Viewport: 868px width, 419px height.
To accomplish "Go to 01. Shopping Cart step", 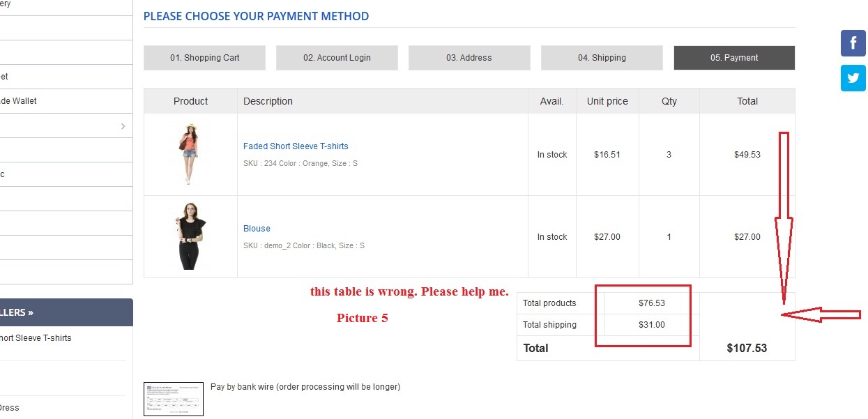I will (x=204, y=58).
